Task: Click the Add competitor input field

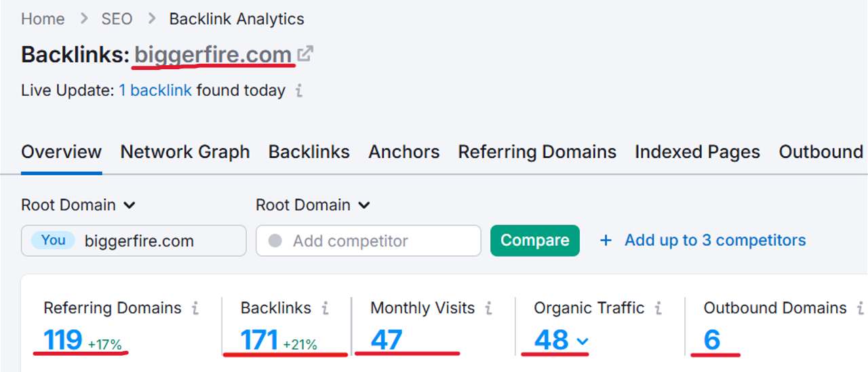Action: coord(368,241)
